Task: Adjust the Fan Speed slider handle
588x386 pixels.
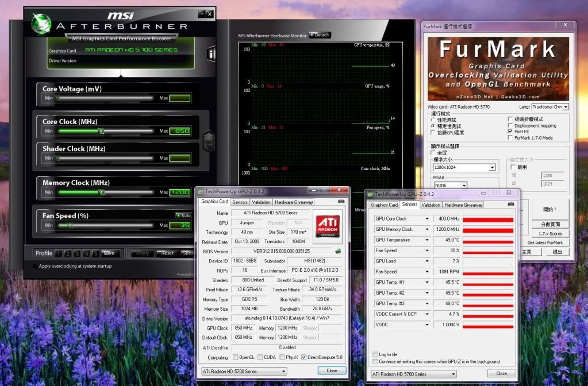Action: (70, 226)
